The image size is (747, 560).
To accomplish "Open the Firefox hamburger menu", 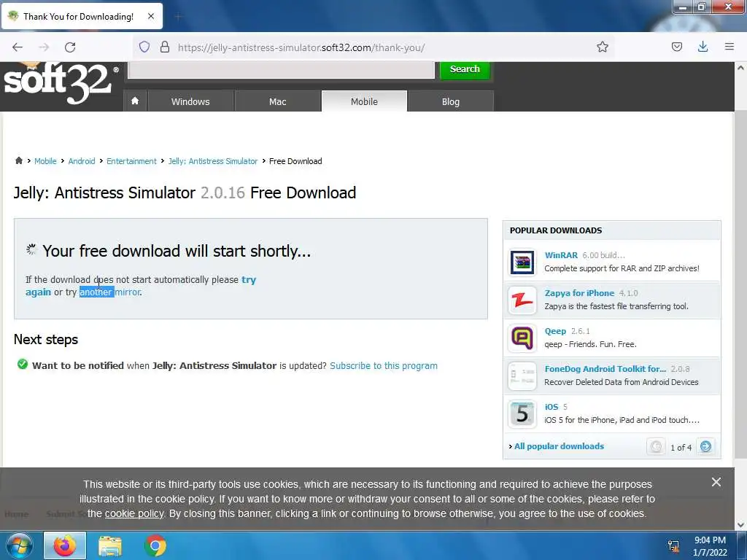I will 729,47.
